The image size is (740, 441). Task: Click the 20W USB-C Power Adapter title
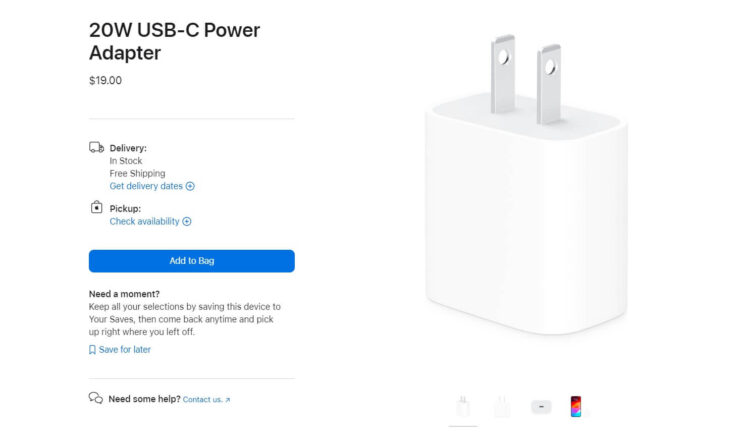[x=174, y=41]
